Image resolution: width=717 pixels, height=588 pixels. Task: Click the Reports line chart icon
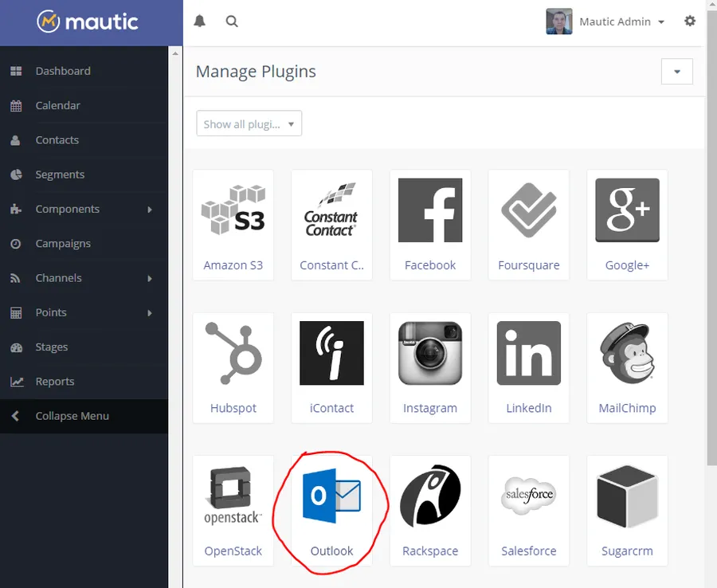click(17, 382)
